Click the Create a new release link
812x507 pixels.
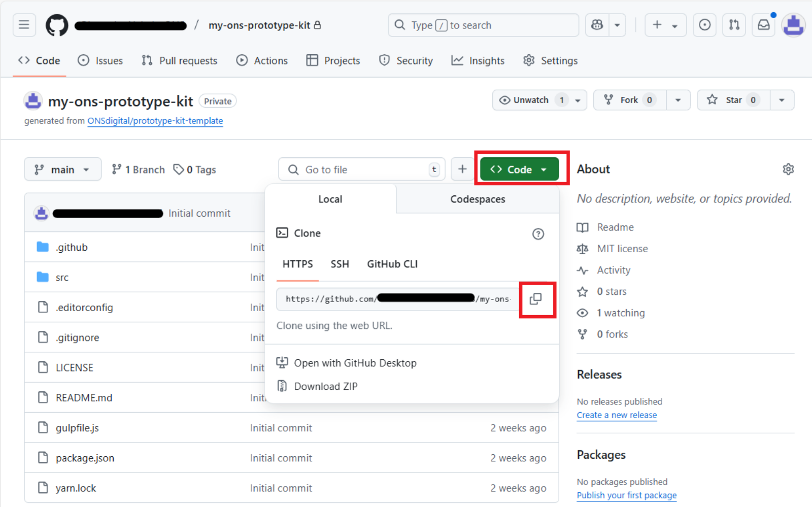click(x=617, y=415)
